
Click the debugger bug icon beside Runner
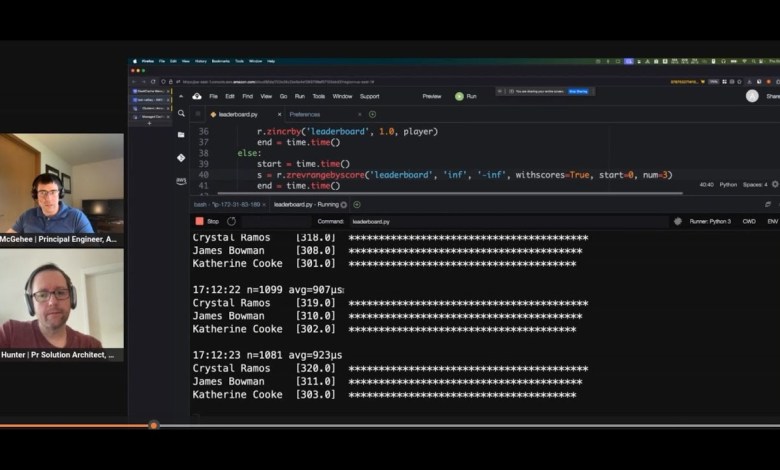[x=678, y=221]
